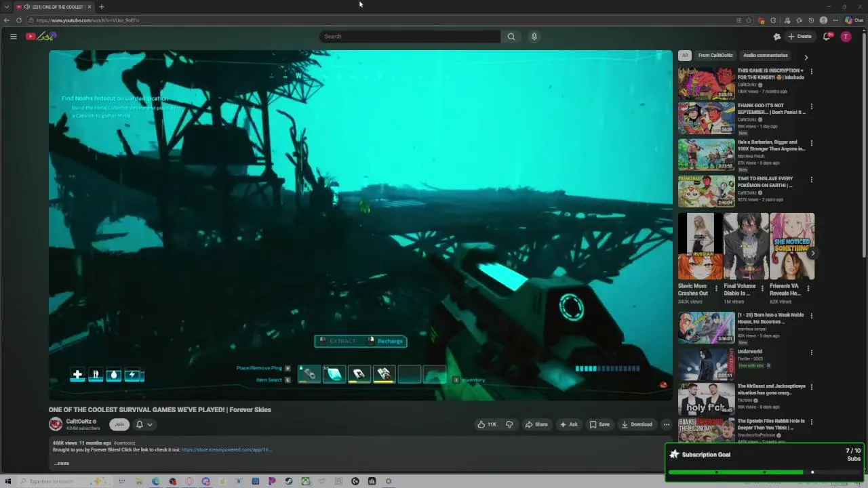868x488 pixels.
Task: Open options for ENSLAVE EVERY POKEMON video
Action: [811, 180]
